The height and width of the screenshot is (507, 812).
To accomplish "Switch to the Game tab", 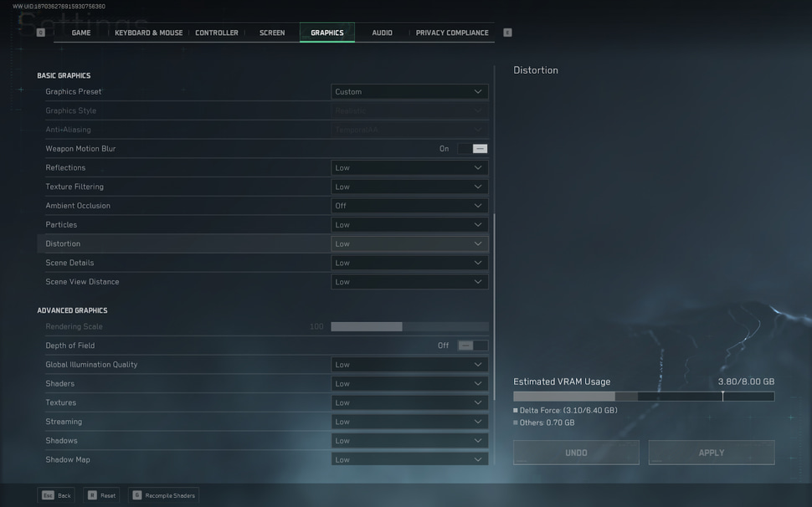I will [x=81, y=33].
